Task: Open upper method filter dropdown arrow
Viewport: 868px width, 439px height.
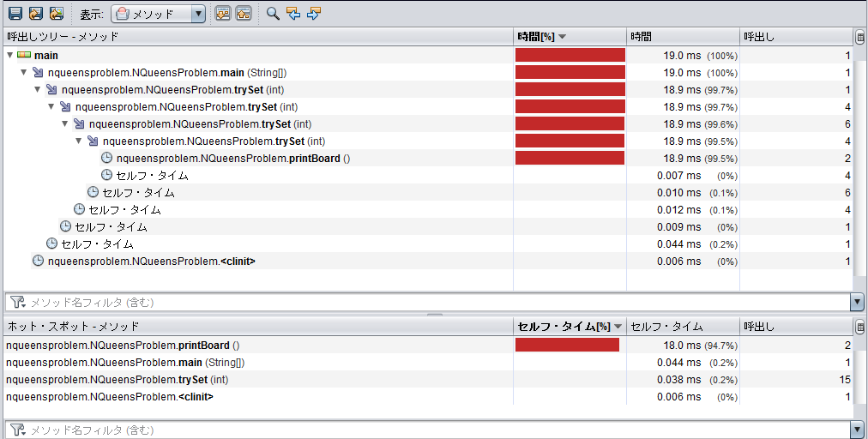Action: point(858,303)
